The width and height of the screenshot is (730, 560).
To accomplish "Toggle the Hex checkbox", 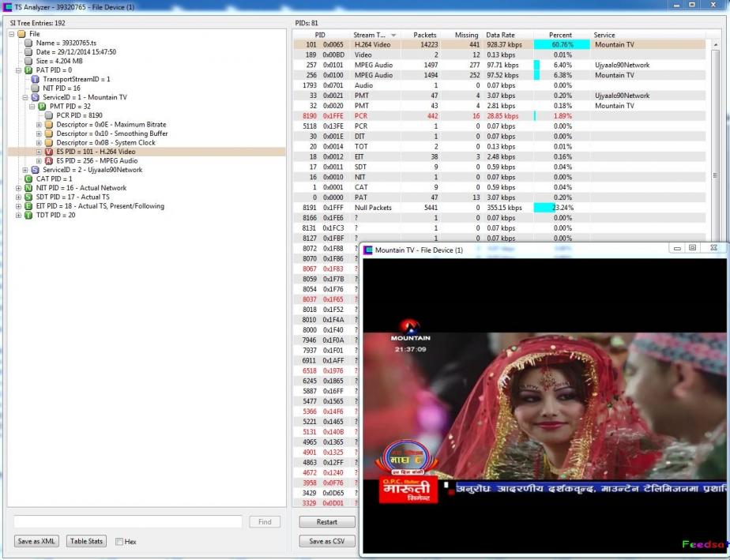I will (x=119, y=542).
